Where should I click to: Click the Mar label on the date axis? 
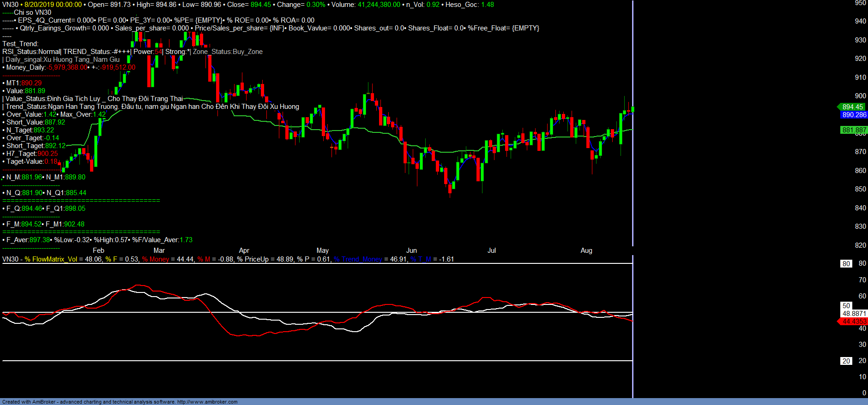159,250
